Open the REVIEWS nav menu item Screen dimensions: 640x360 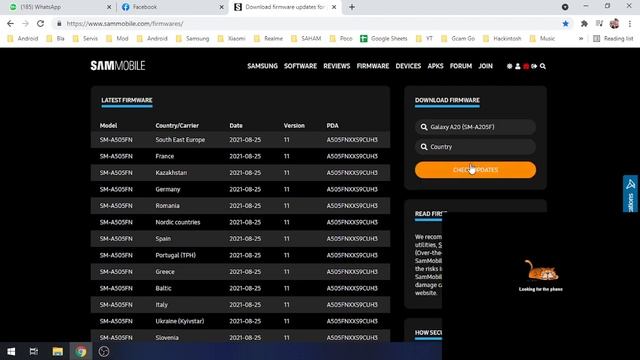[337, 66]
